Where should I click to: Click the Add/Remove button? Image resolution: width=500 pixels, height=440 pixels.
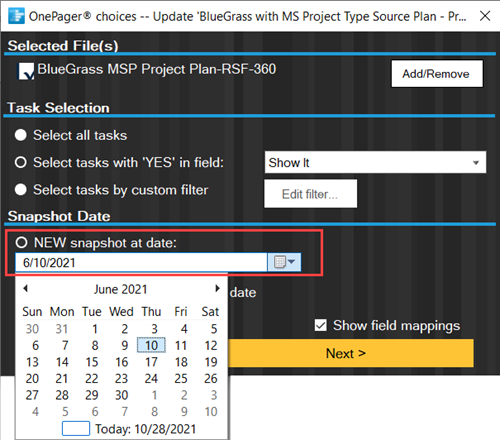(437, 74)
